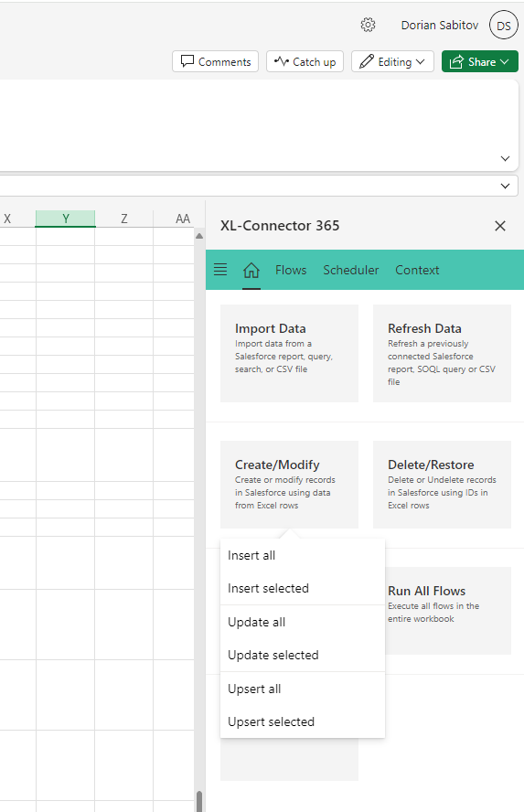524x812 pixels.
Task: Select column AA header
Action: coord(182,219)
